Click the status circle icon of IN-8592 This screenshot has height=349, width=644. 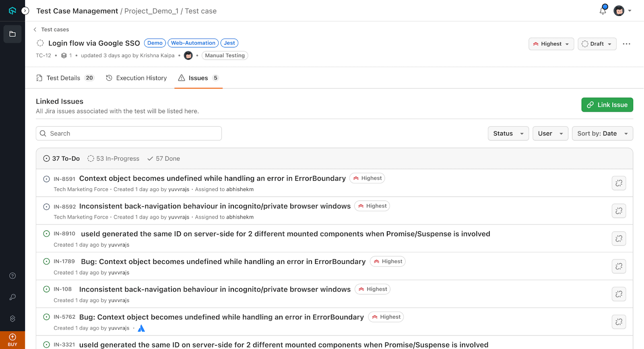[x=47, y=207]
